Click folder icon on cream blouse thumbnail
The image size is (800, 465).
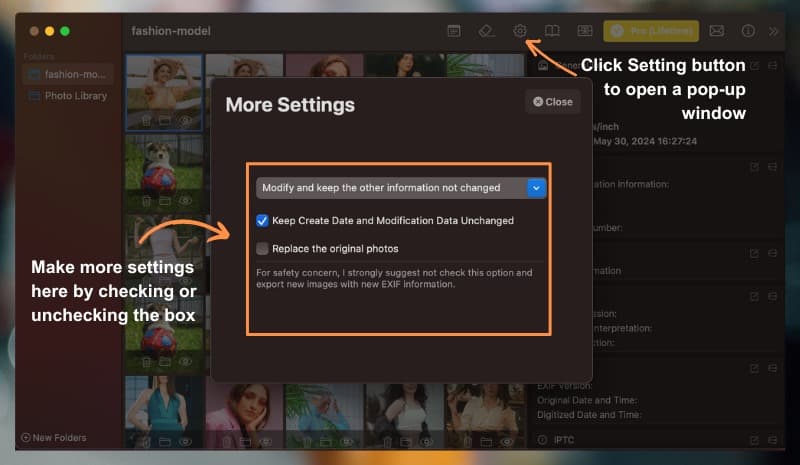click(x=486, y=442)
